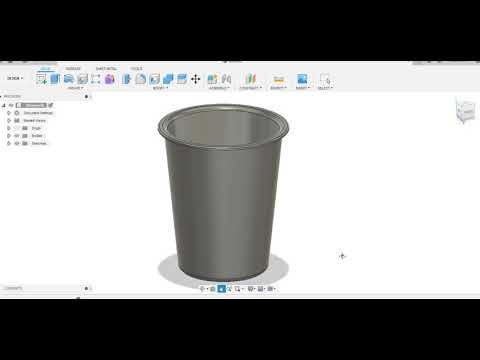Activate root component radio button
Viewport: 480px width, 360px height.
(51, 105)
